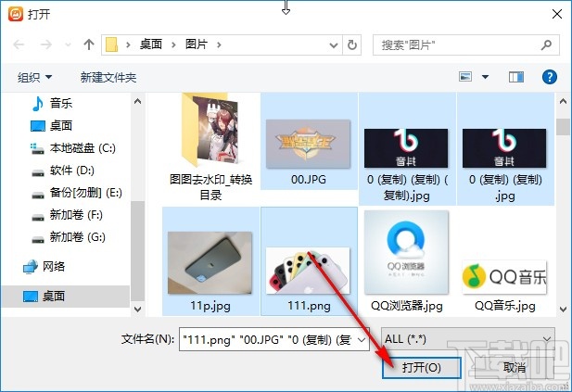Click the navigation pane scrollbar thumb

(137, 252)
